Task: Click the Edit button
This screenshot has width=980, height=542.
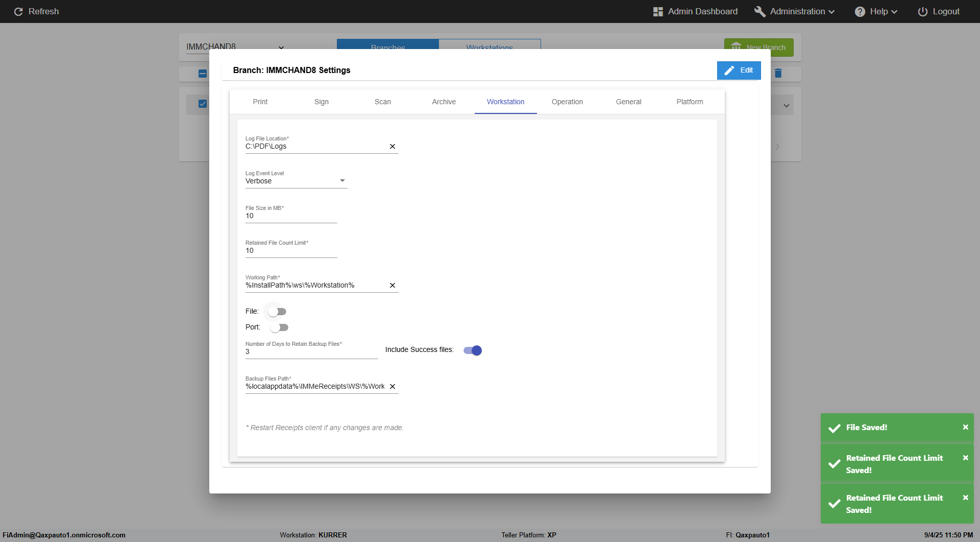Action: 739,70
